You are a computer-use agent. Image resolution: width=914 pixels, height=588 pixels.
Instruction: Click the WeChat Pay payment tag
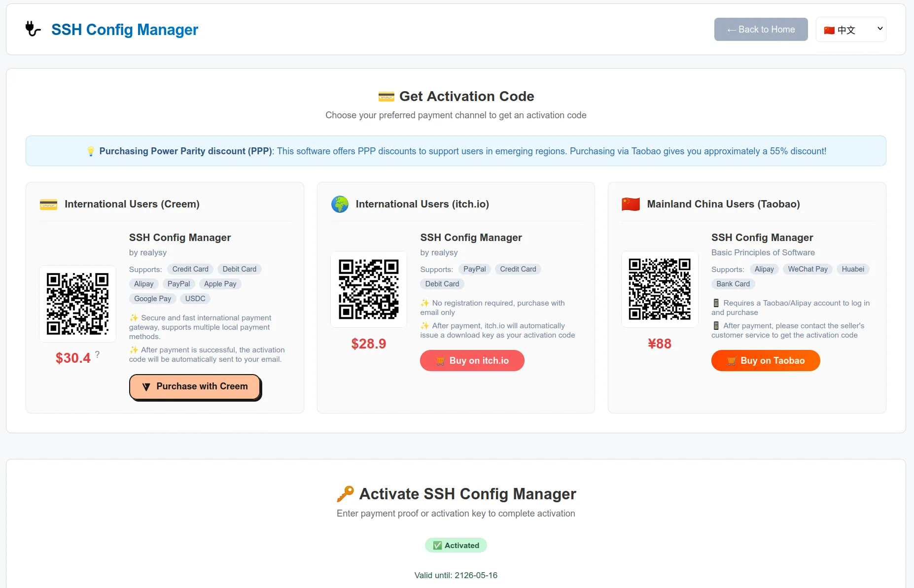tap(808, 269)
